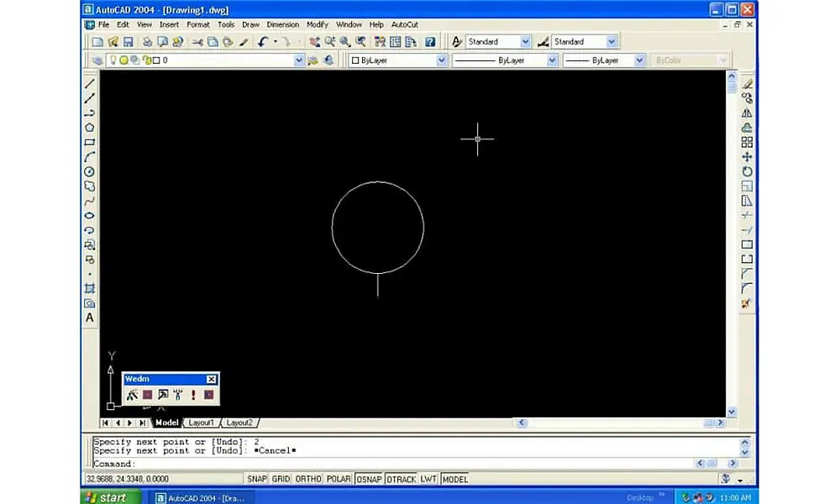
Task: Select the Move modify tool
Action: (x=747, y=157)
